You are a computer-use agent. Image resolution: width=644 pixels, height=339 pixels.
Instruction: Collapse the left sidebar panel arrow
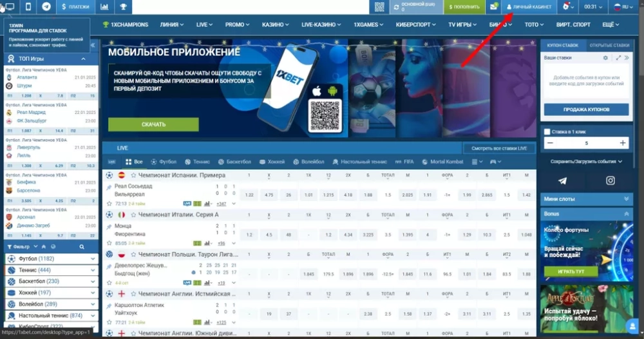pos(92,44)
